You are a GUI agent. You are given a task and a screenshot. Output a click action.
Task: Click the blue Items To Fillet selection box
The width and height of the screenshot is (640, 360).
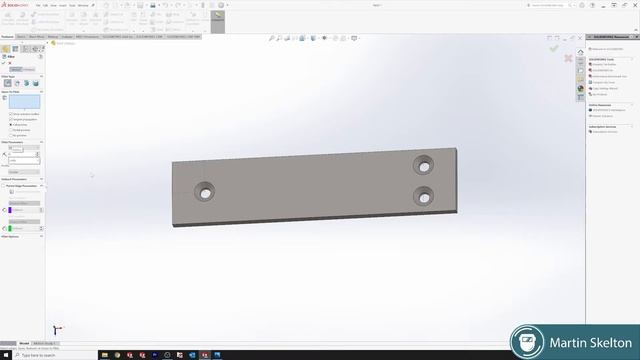click(x=24, y=102)
